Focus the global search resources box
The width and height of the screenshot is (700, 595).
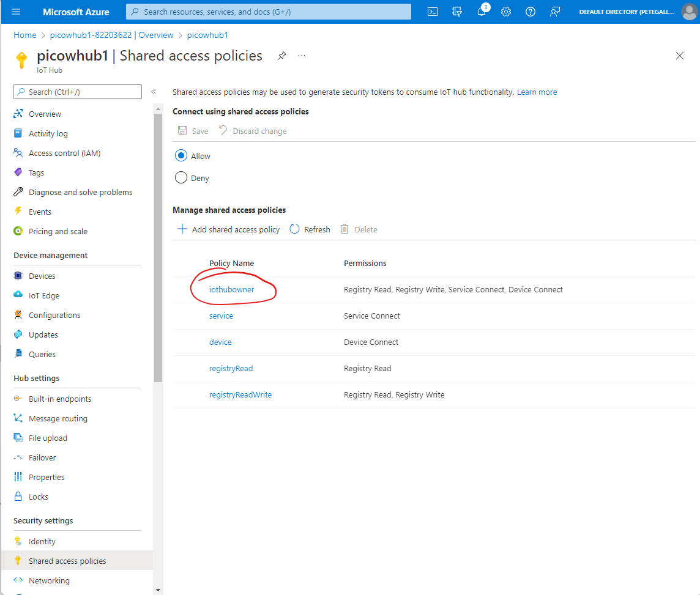click(x=268, y=12)
